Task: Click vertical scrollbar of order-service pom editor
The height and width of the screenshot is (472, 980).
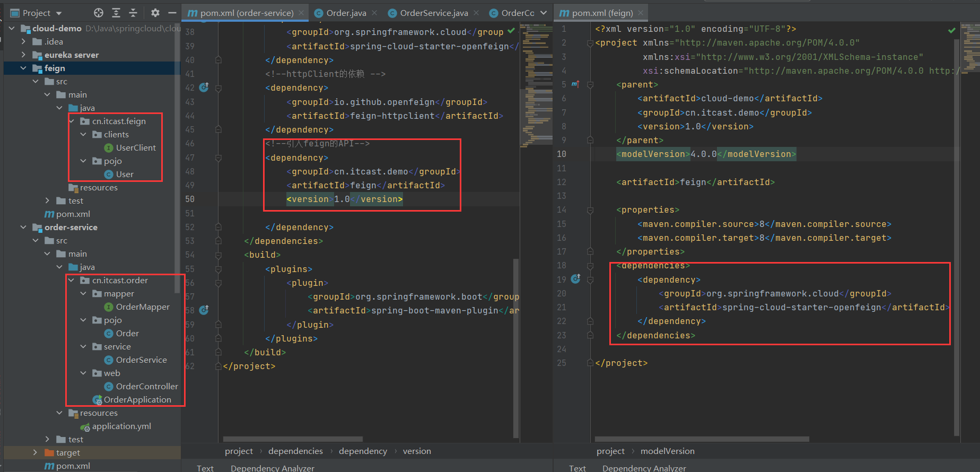Action: click(x=516, y=348)
